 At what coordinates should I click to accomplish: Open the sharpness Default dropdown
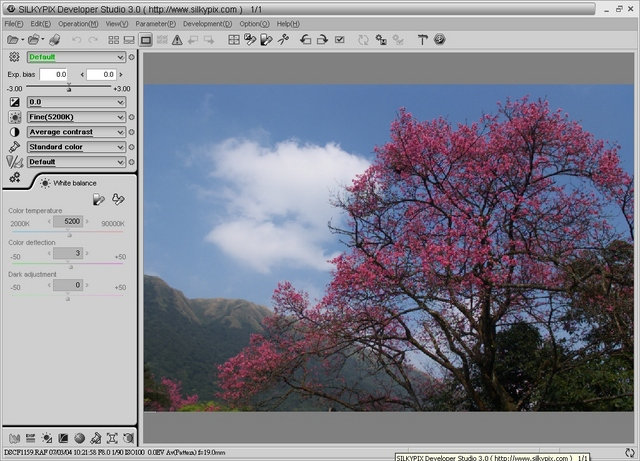(76, 162)
